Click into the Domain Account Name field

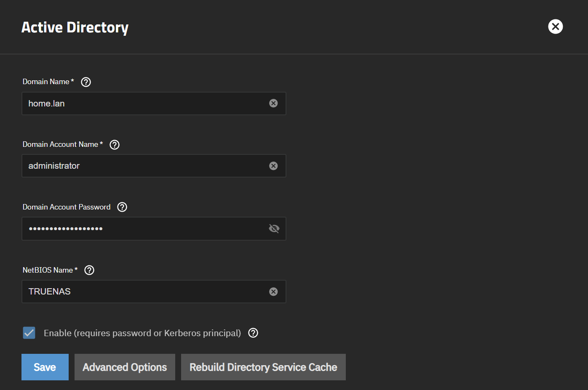click(143, 166)
